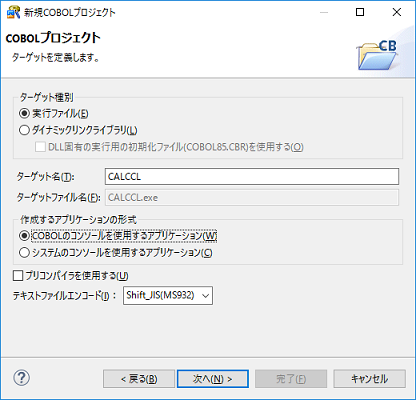Maximize the 新規COBOLプロジェクト window
This screenshot has width=416, height=400.
pyautogui.click(x=360, y=12)
